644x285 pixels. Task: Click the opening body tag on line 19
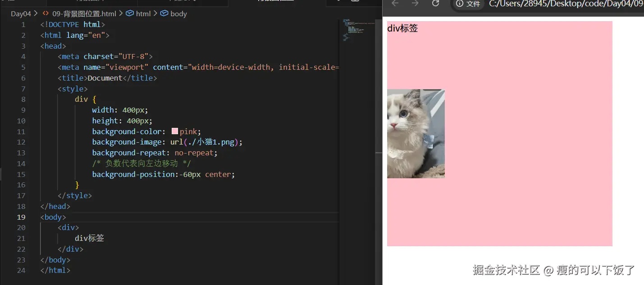coord(53,217)
